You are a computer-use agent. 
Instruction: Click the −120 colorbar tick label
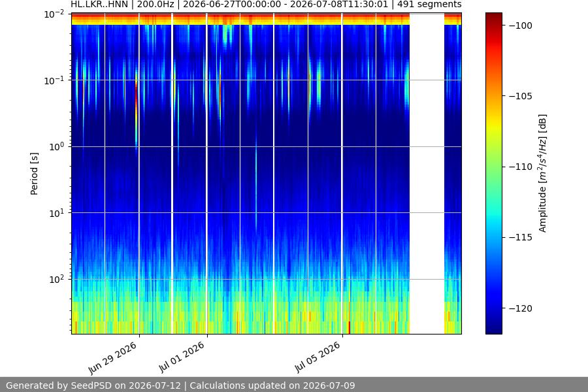click(x=521, y=308)
